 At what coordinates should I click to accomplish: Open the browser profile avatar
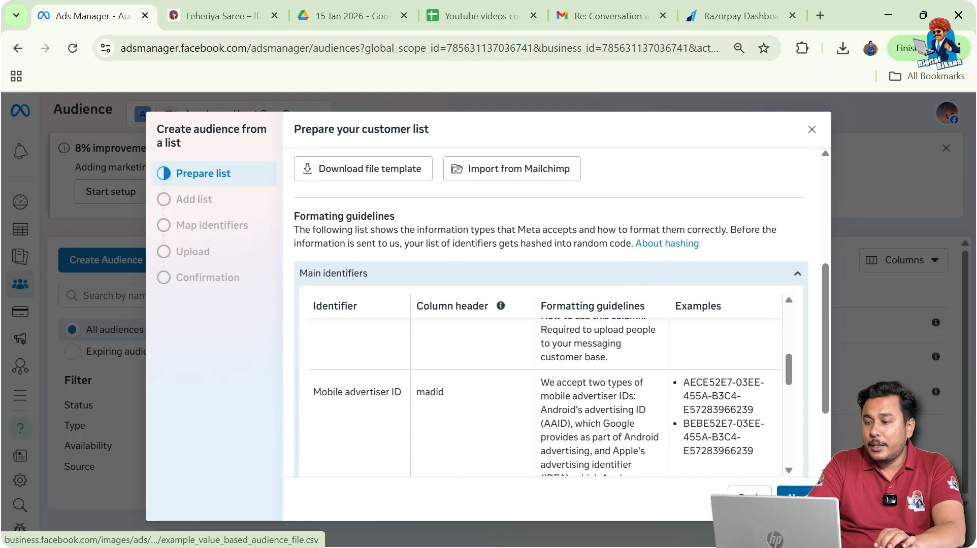click(870, 48)
